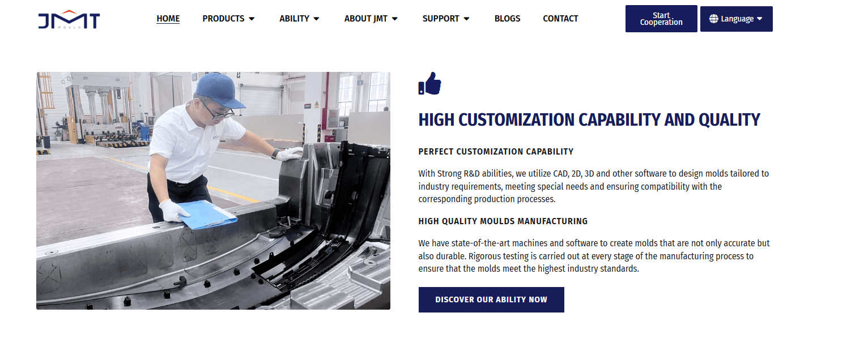Click the Discover Our Ability Now button

coord(491,299)
